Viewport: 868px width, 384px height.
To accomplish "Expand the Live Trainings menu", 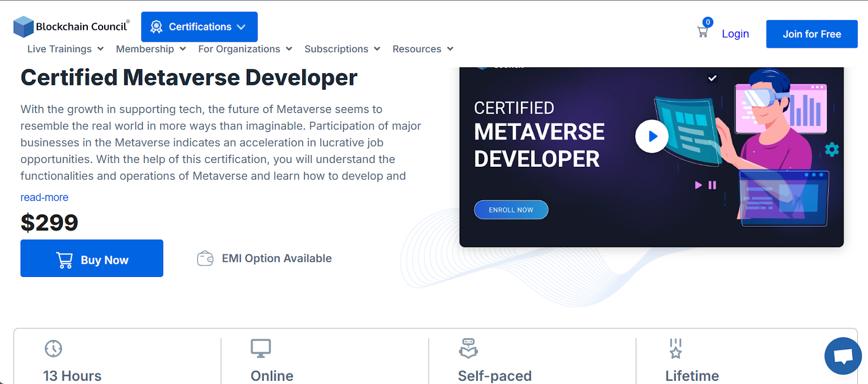I will 66,49.
